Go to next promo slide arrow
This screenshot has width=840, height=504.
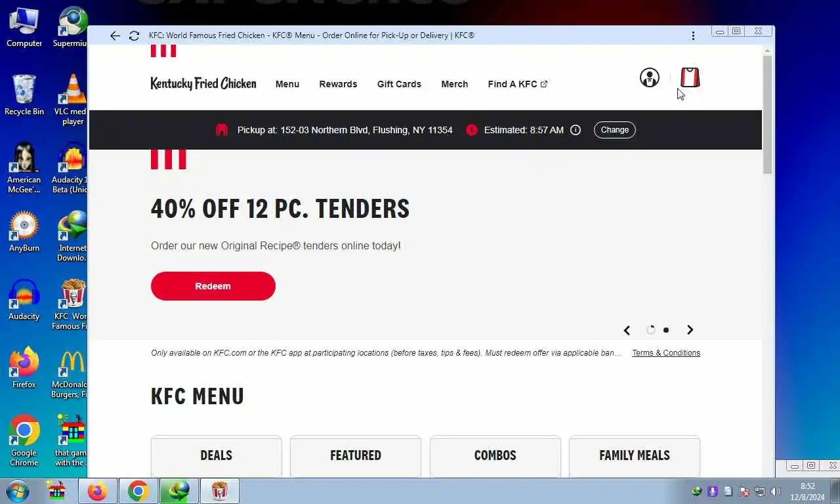690,330
